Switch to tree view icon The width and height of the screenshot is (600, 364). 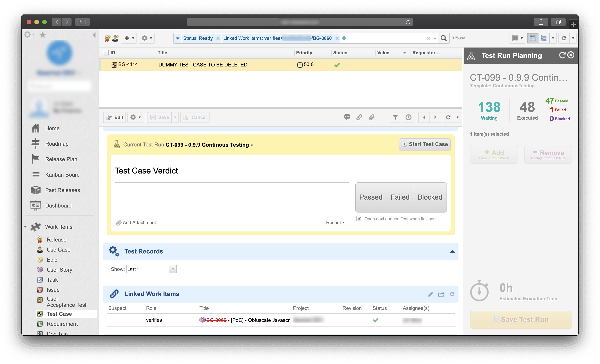click(544, 38)
